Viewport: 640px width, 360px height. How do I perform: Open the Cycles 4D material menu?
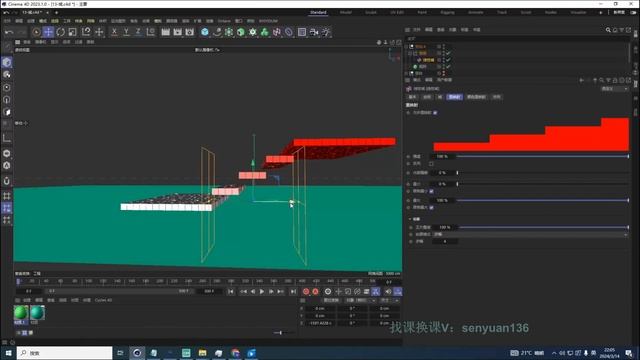click(103, 300)
